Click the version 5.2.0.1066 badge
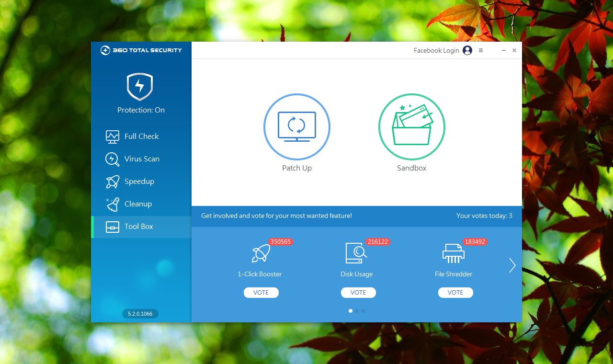This screenshot has width=613, height=364. point(140,314)
